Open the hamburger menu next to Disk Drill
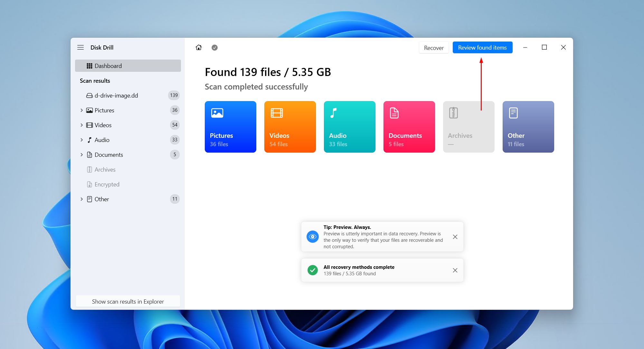This screenshot has width=644, height=349. click(80, 47)
